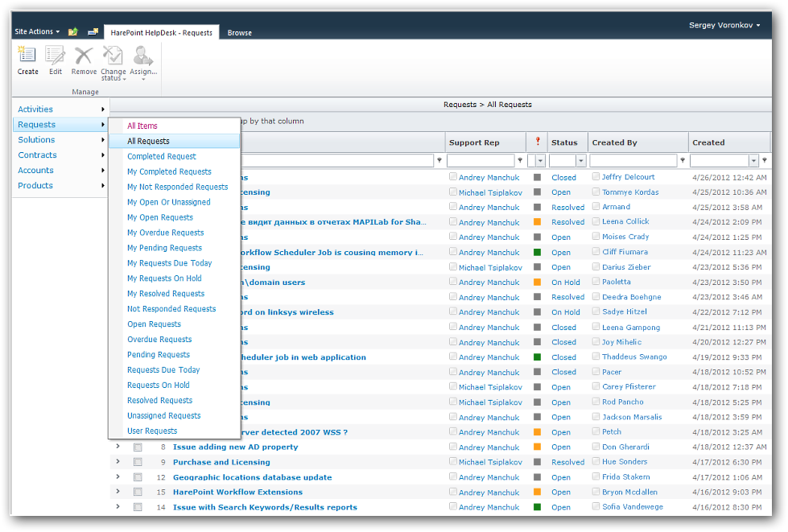Open the Site Actions menu
The height and width of the screenshot is (532, 788).
click(37, 31)
